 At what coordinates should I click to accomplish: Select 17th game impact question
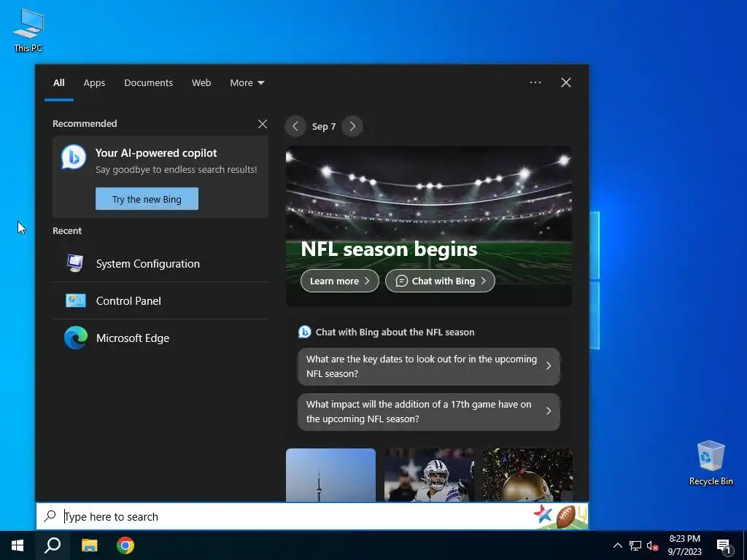pos(429,411)
